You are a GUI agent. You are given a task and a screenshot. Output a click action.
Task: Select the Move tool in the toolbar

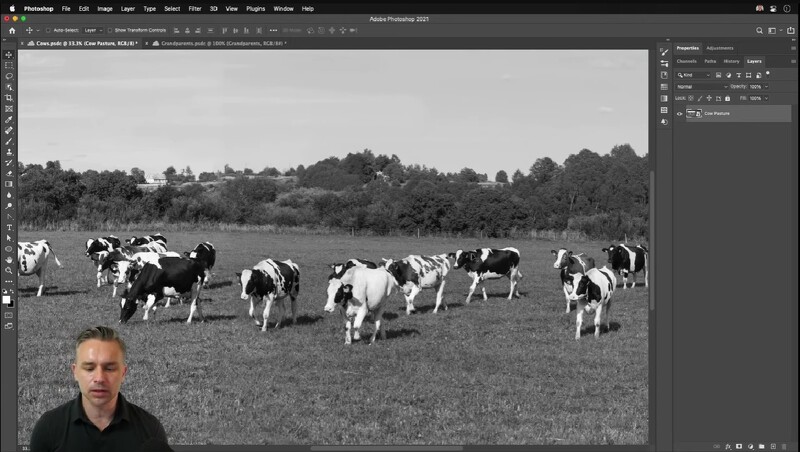(x=9, y=55)
